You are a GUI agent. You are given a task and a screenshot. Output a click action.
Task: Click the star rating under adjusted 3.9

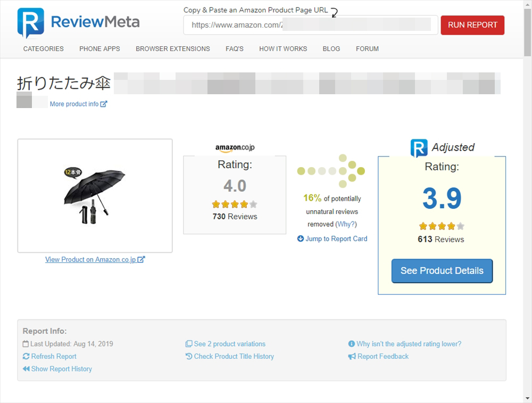442,226
